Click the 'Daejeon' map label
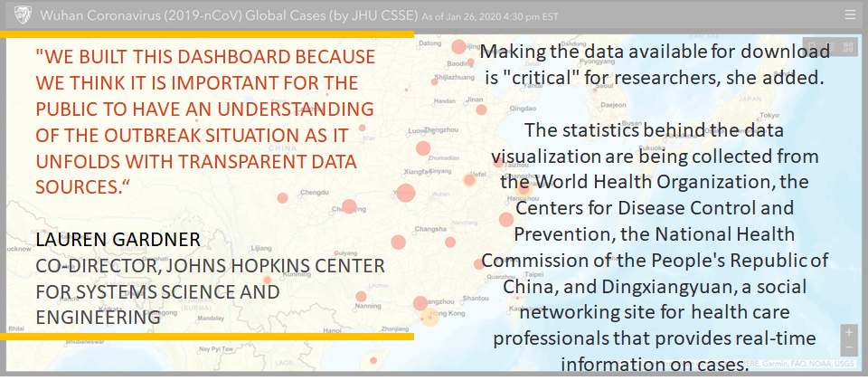 [x=613, y=105]
